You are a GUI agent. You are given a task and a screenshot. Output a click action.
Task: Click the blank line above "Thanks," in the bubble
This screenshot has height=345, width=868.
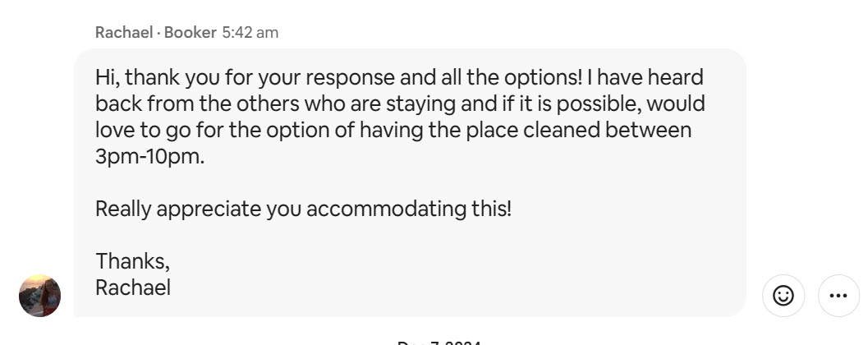pos(328,235)
